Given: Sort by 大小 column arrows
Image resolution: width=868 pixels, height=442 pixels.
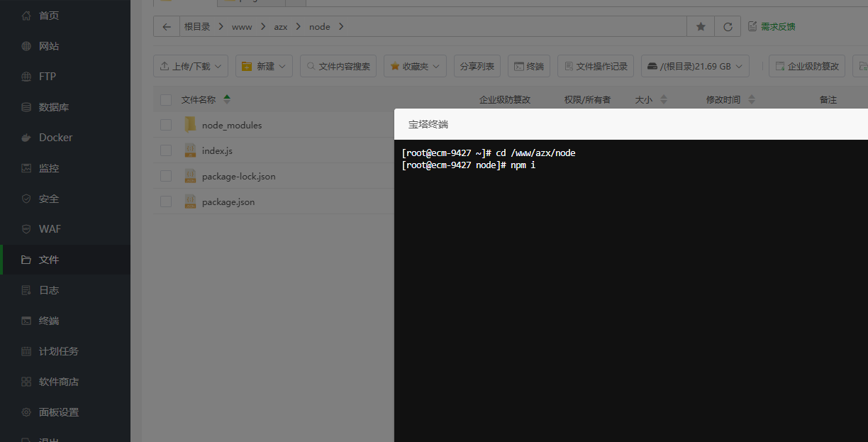Looking at the screenshot, I should [x=664, y=100].
